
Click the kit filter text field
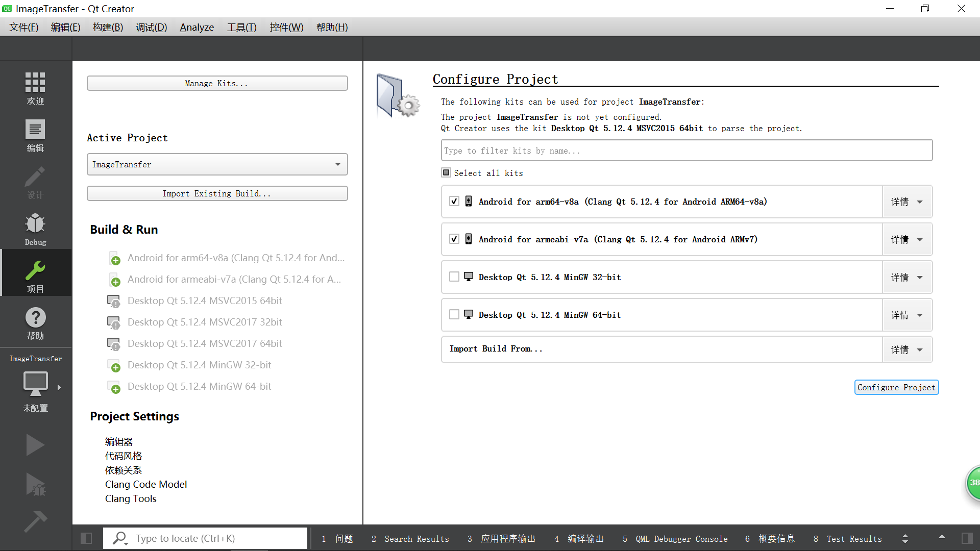[x=686, y=151]
